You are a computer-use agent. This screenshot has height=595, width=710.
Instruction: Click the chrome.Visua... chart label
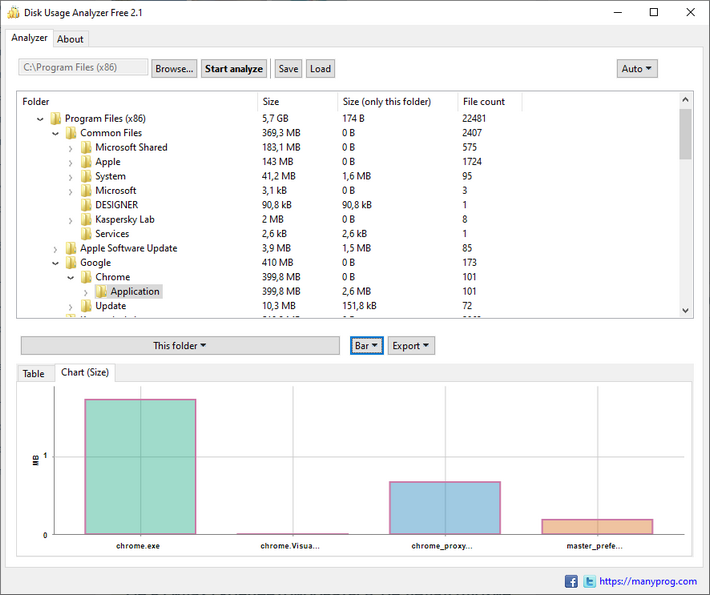point(290,546)
